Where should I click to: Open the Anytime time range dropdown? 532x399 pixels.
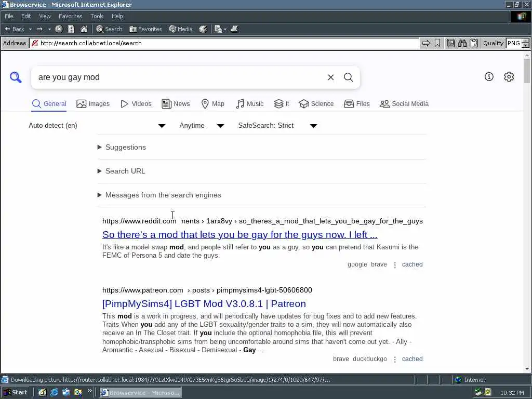point(202,126)
